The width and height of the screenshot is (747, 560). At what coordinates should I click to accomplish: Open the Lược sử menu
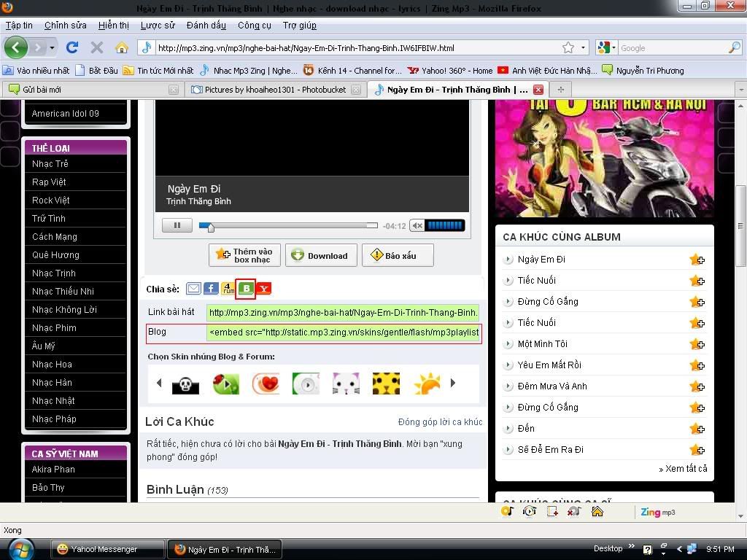pyautogui.click(x=158, y=26)
